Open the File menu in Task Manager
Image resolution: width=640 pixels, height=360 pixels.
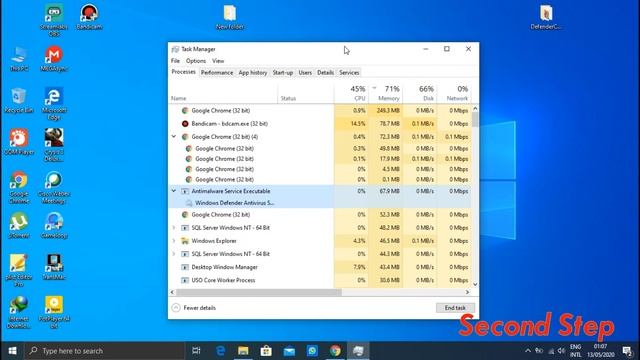(x=176, y=61)
